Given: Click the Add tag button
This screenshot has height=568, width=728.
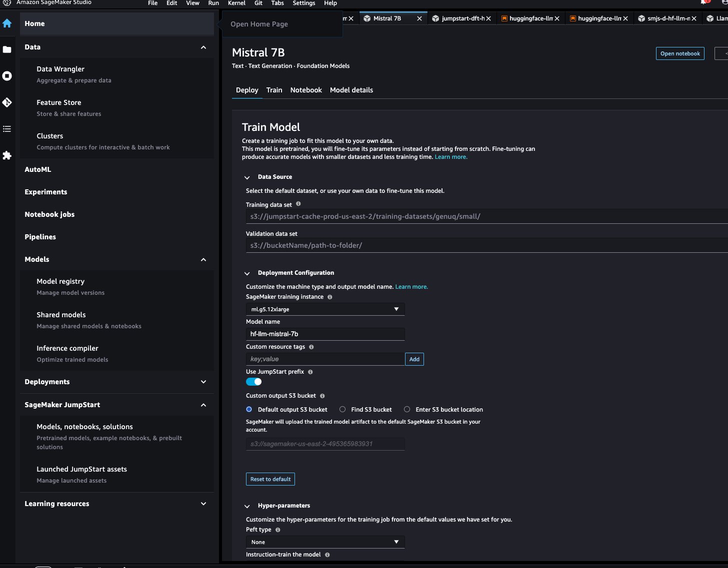Looking at the screenshot, I should pos(414,359).
